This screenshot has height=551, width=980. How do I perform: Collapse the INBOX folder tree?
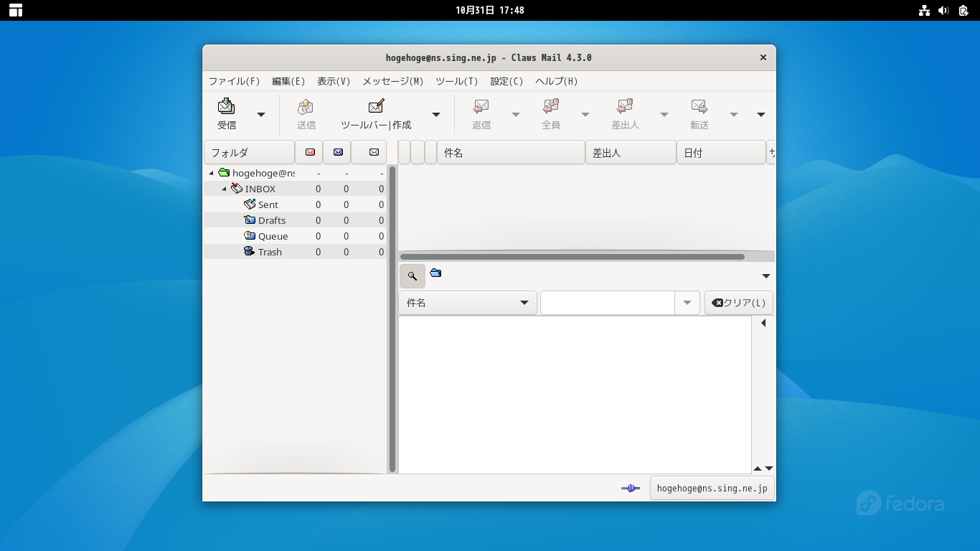(x=225, y=189)
